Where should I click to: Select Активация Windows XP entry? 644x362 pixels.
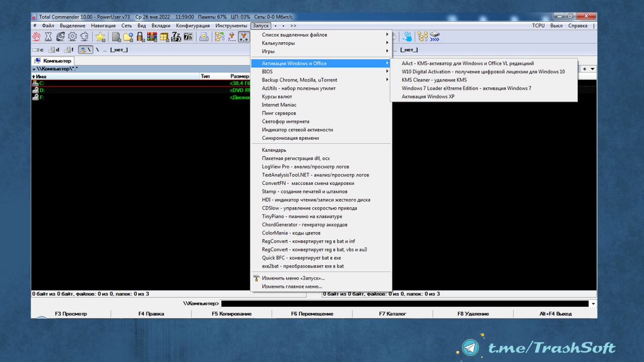pyautogui.click(x=484, y=97)
